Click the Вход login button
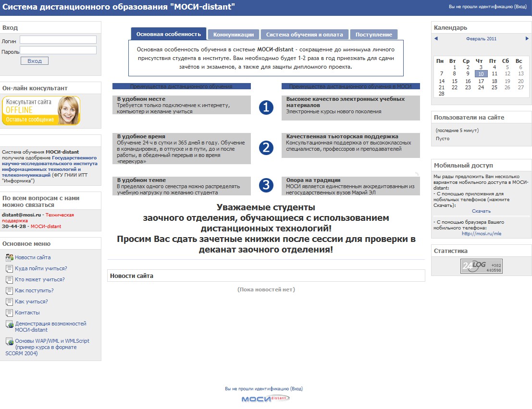This screenshot has width=532, height=409. (x=35, y=61)
